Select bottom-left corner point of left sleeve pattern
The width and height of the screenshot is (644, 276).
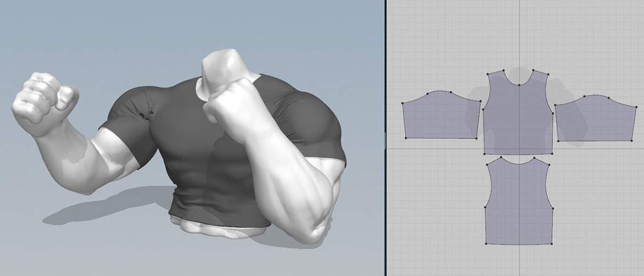click(x=406, y=137)
